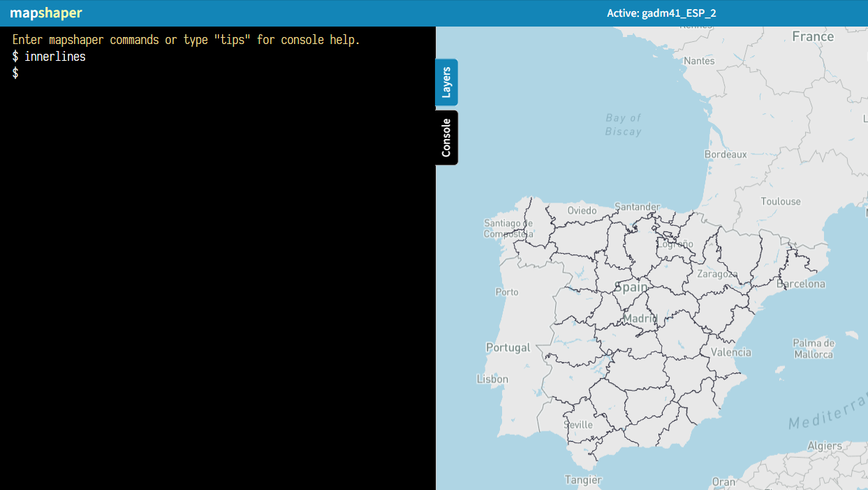
Task: Click the Bay of Biscay label
Action: pos(624,124)
